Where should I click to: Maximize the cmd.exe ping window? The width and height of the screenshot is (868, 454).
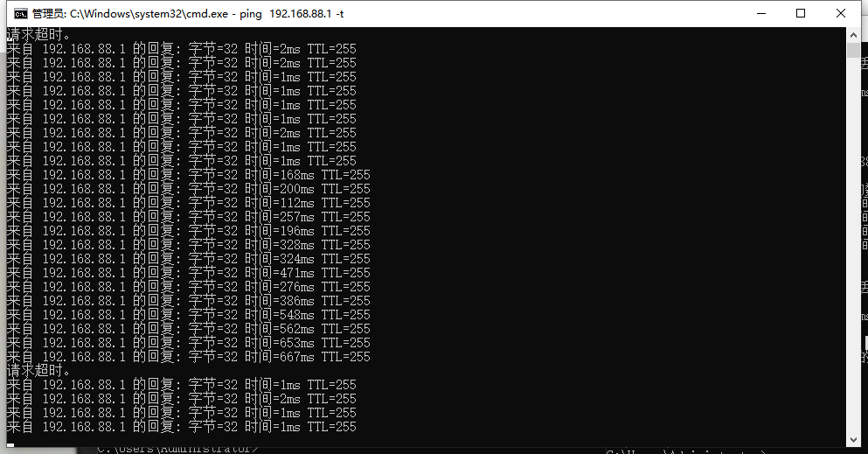click(x=801, y=13)
